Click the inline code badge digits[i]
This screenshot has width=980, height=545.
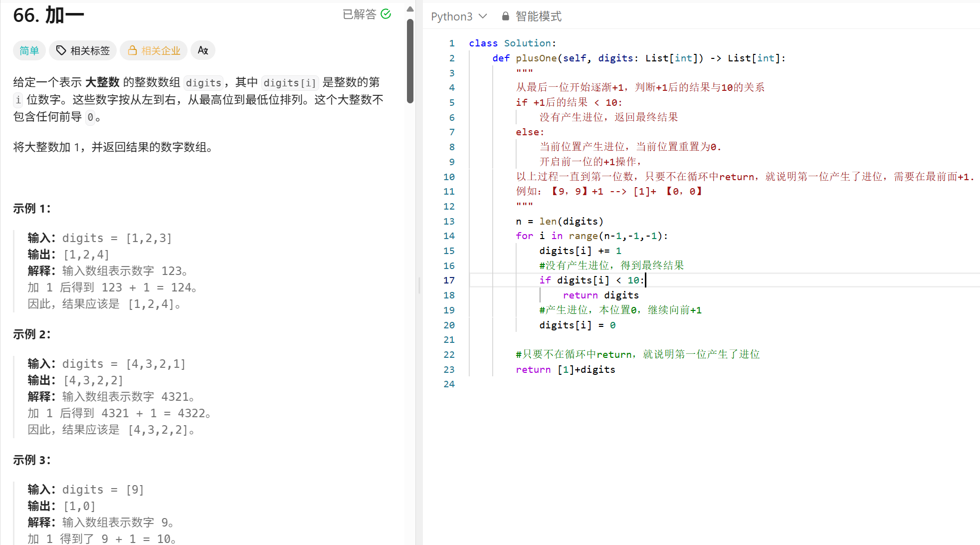coord(290,83)
